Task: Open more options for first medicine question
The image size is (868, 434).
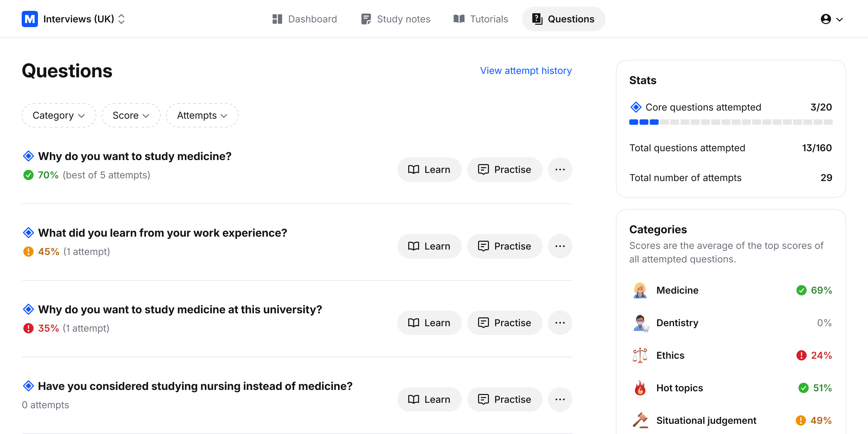Action: click(x=560, y=170)
